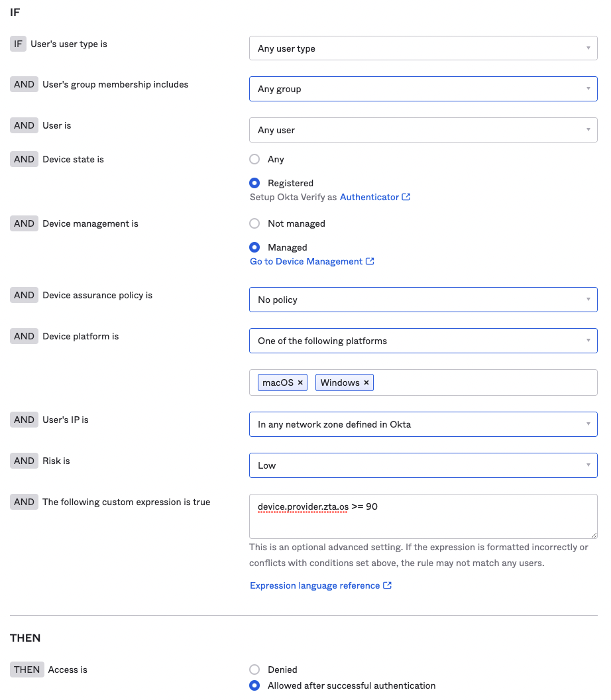The height and width of the screenshot is (700, 611).
Task: Choose Not managed device management
Action: (254, 223)
